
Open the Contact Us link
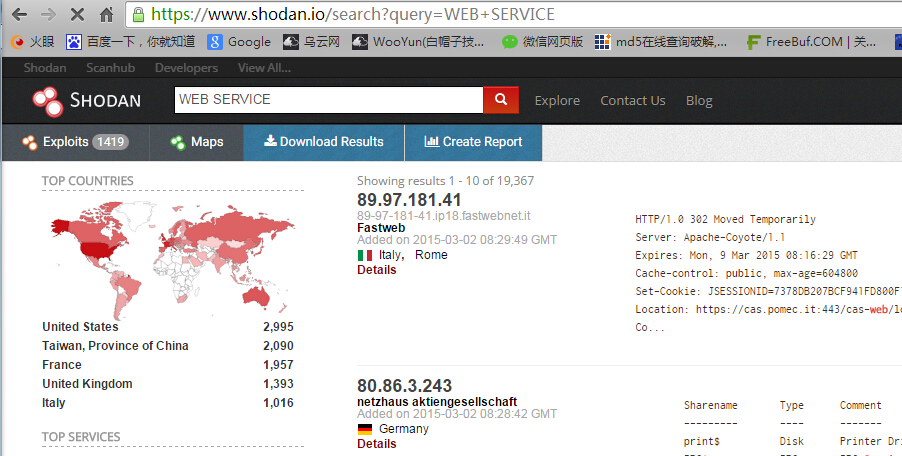[633, 101]
